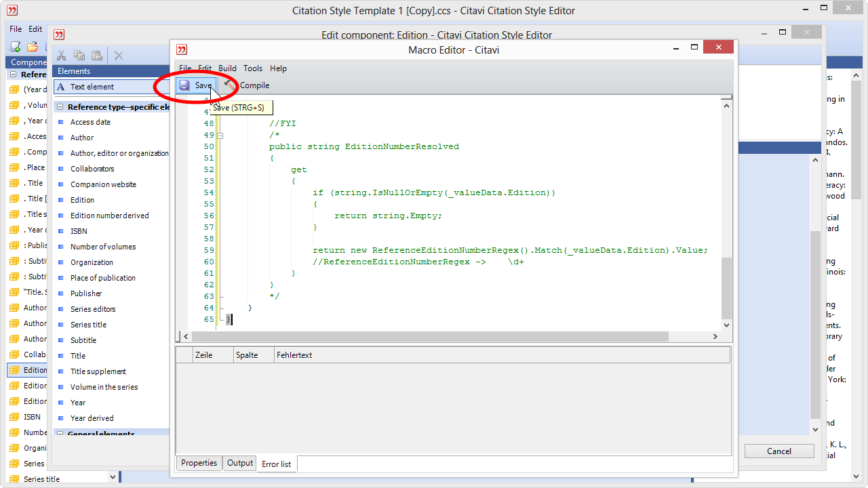Click the Copy icon in Edit component window
Viewport: 868px width, 488px height.
pos(79,56)
